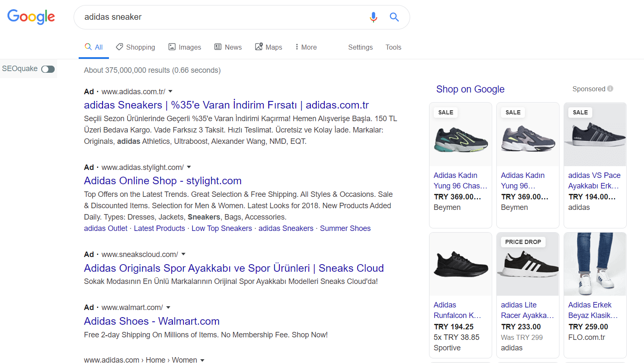
Task: Click adidas Lite Racer shoe image
Action: coord(528,264)
